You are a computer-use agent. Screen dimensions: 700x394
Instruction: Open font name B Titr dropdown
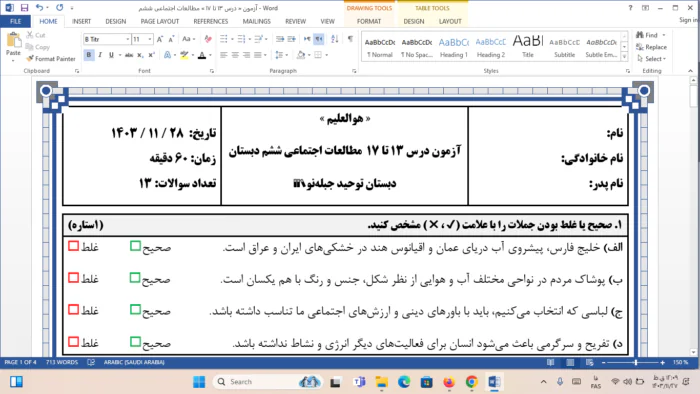coord(127,39)
